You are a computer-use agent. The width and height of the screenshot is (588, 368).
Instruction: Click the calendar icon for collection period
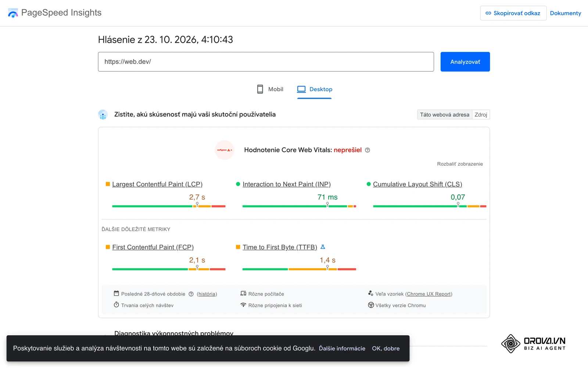(x=116, y=293)
